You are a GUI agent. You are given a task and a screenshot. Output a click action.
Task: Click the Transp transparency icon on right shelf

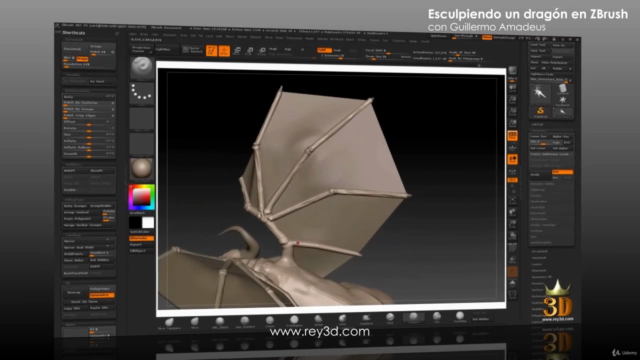point(513,260)
